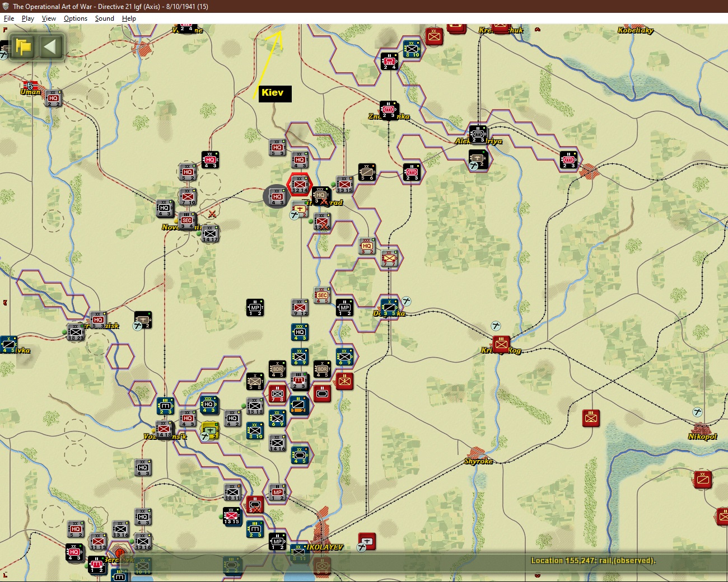
Task: Select the HQ unit inside the dark shaded circle
Action: pyautogui.click(x=277, y=198)
